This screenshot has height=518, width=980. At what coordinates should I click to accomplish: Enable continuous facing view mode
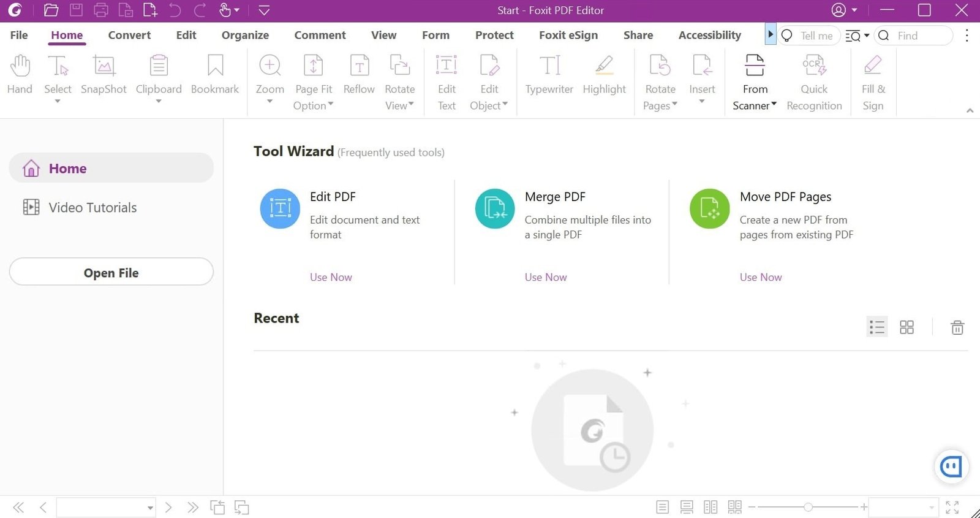[735, 508]
